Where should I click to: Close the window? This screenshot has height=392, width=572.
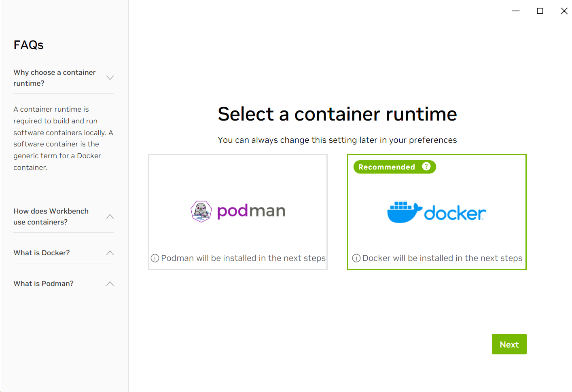(564, 11)
